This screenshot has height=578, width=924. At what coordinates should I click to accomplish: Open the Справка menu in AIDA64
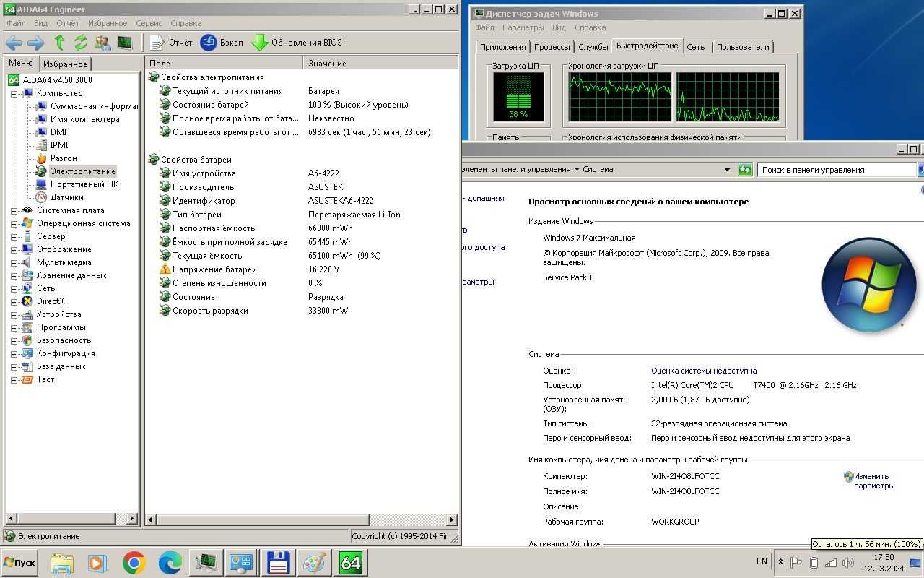186,23
